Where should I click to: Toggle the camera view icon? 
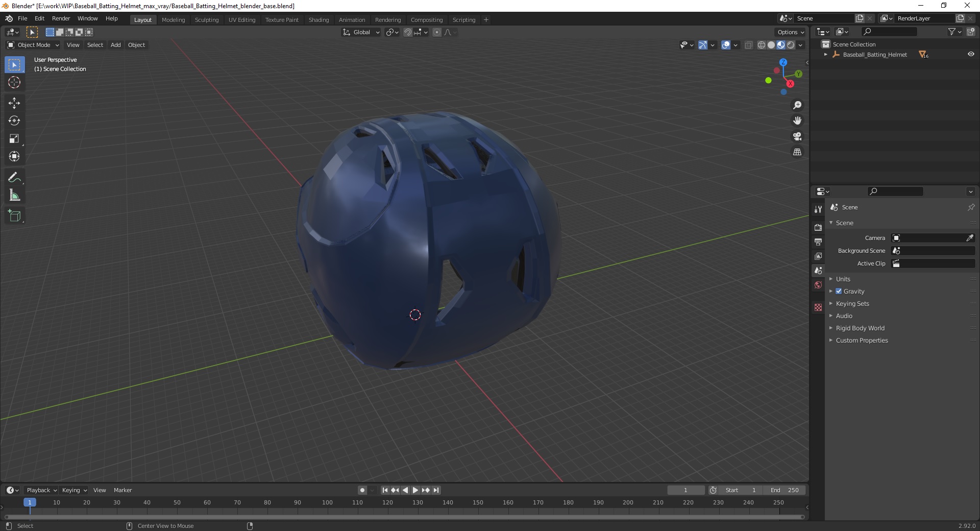coord(797,136)
